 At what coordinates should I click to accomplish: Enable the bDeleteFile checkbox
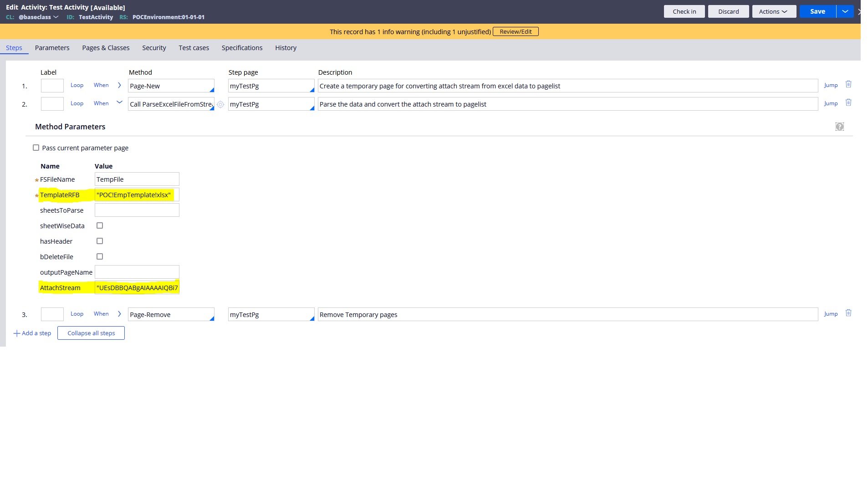(100, 256)
